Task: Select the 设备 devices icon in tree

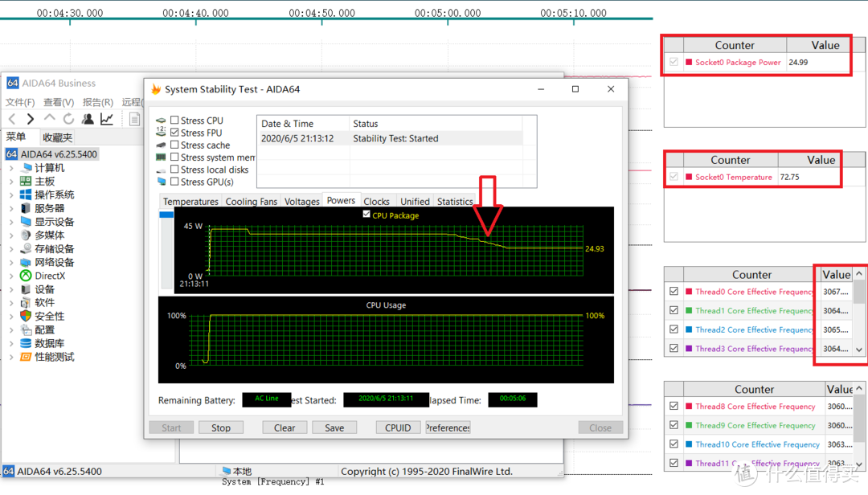Action: pos(26,289)
